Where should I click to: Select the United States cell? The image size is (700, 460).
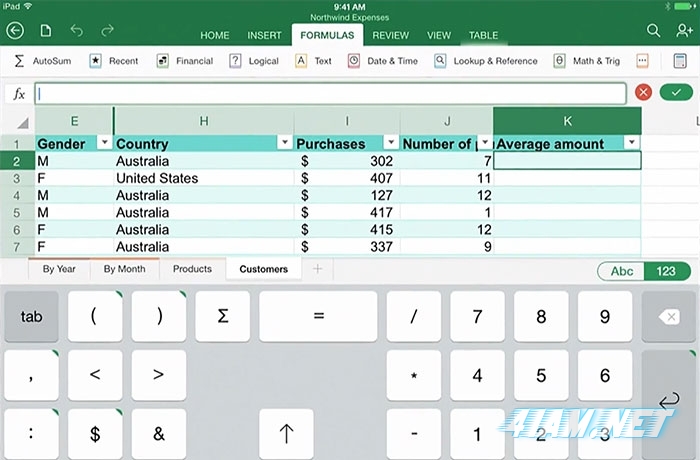pos(204,178)
